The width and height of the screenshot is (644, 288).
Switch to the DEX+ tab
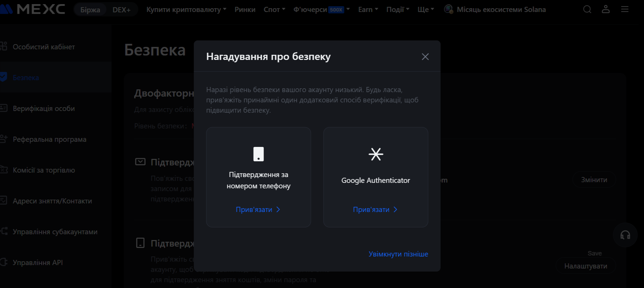(121, 10)
